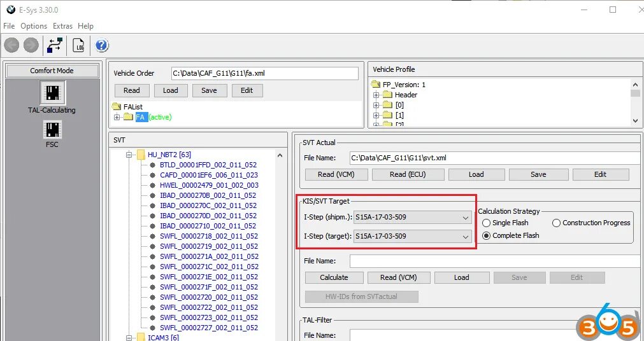The height and width of the screenshot is (341, 644).
Task: Click the SVT Actual File Name field
Action: (495, 157)
